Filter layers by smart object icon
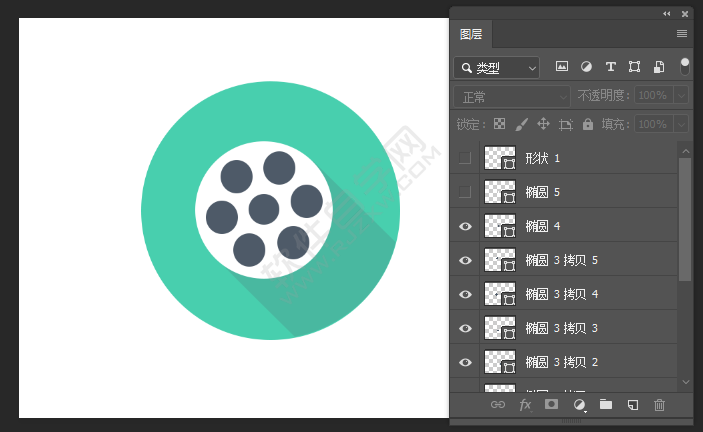This screenshot has width=703, height=432. [659, 67]
